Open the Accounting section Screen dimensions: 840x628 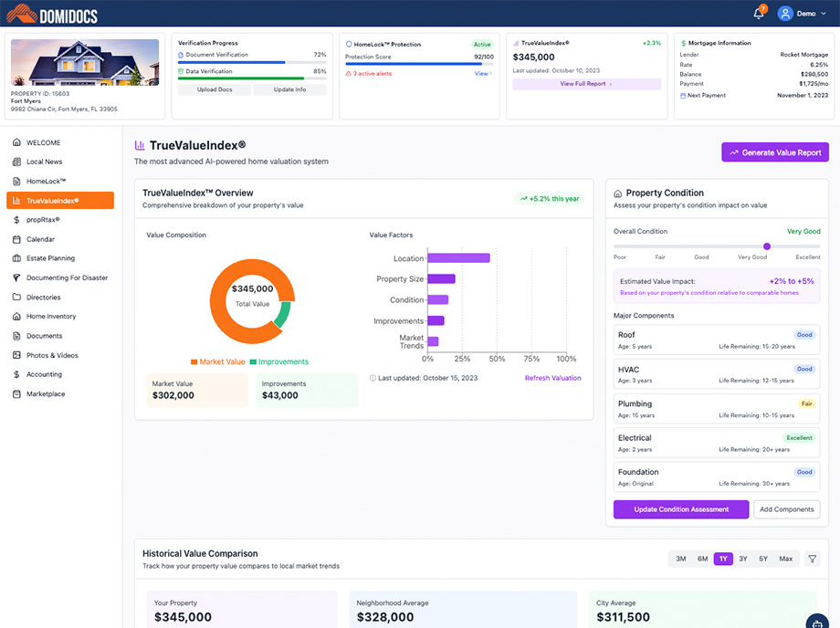tap(44, 374)
